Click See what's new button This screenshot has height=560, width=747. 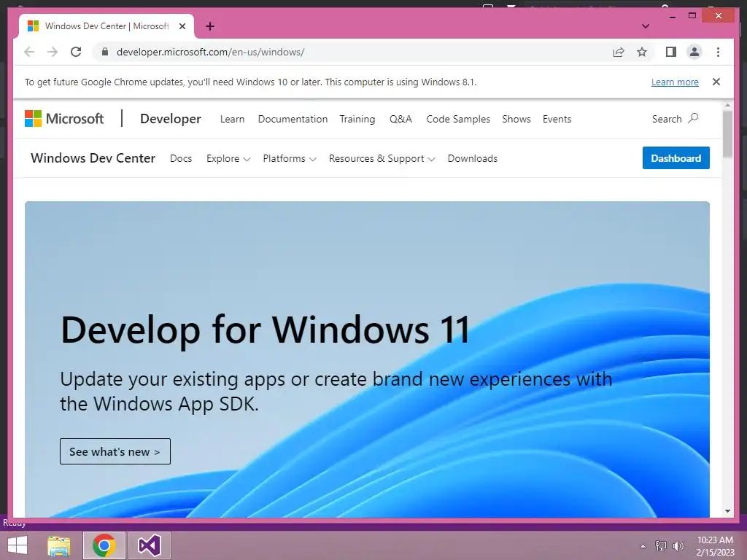115,451
